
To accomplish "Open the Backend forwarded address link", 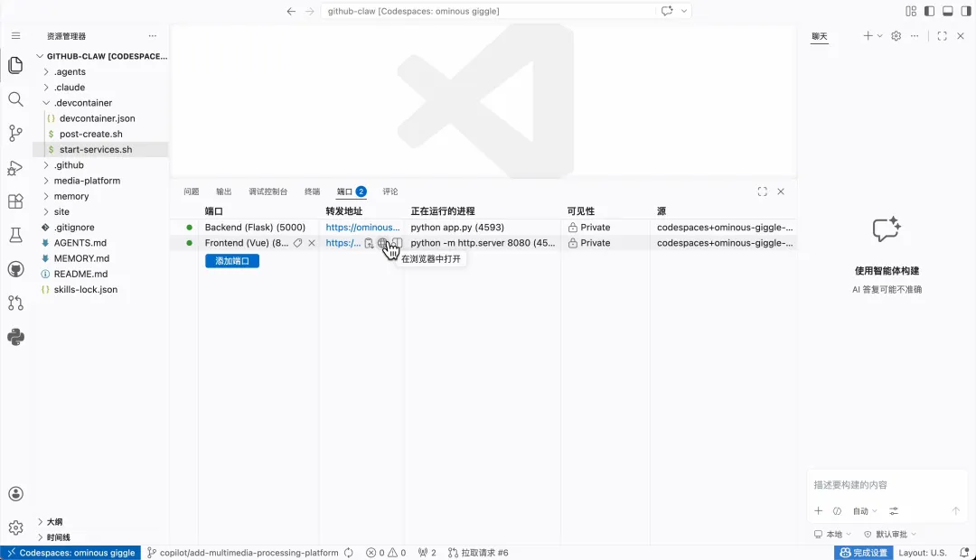I will (x=363, y=227).
